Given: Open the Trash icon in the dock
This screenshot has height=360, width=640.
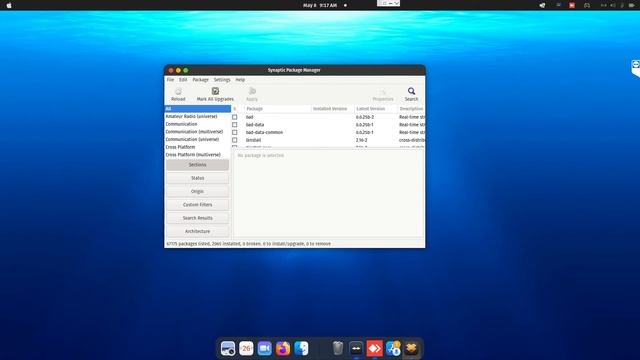Looking at the screenshot, I should point(338,348).
